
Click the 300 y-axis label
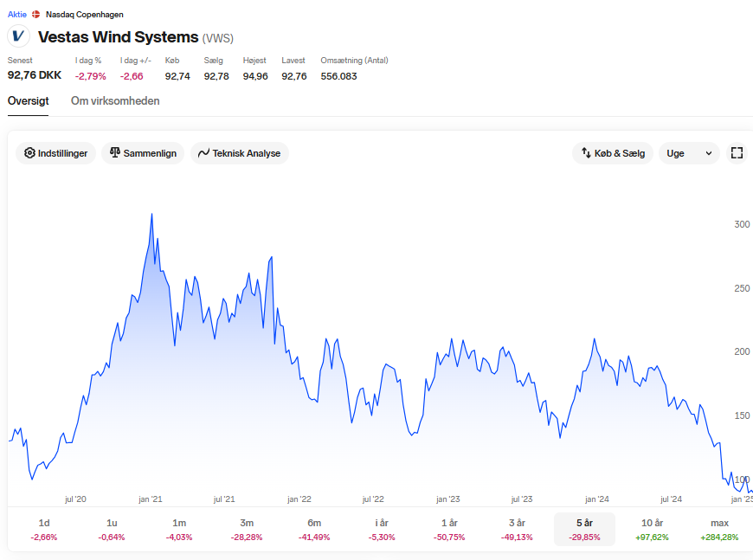point(742,224)
